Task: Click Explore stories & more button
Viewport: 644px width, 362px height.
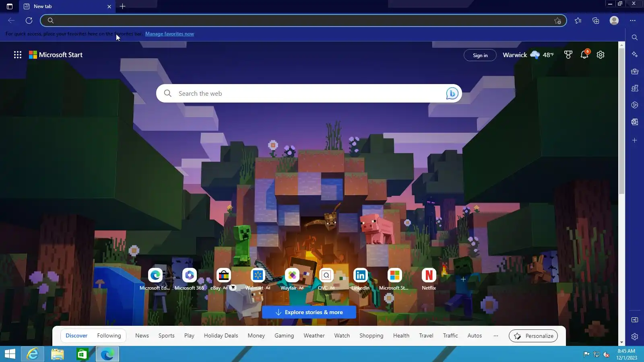Action: (309, 312)
